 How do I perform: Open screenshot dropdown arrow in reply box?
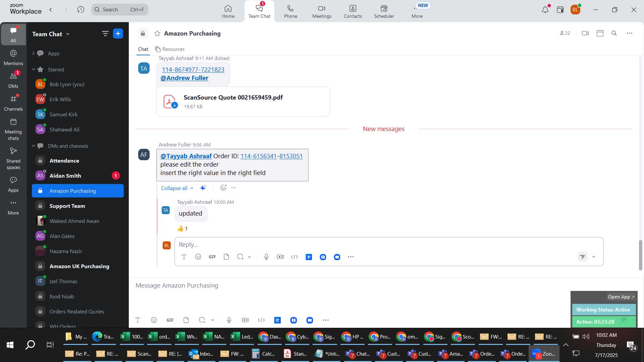tap(249, 257)
